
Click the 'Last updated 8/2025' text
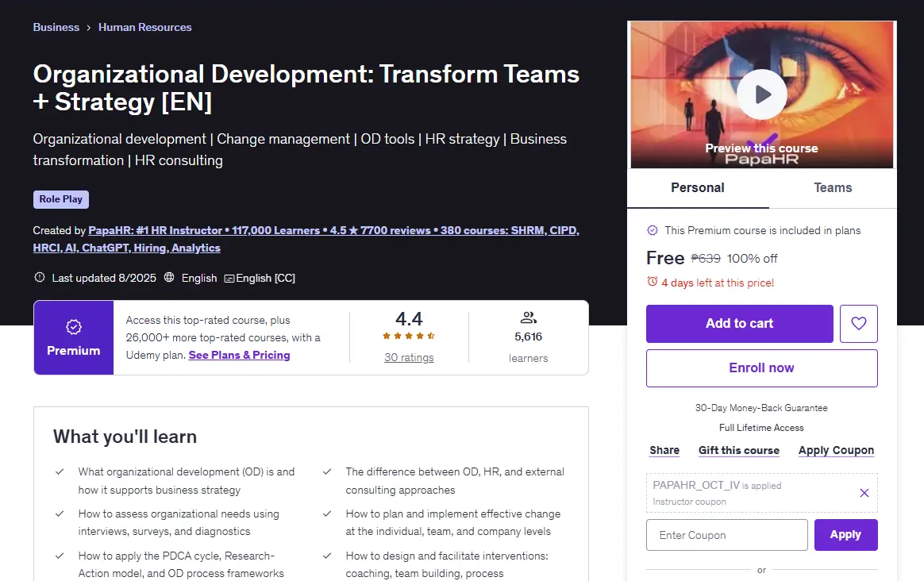click(104, 278)
